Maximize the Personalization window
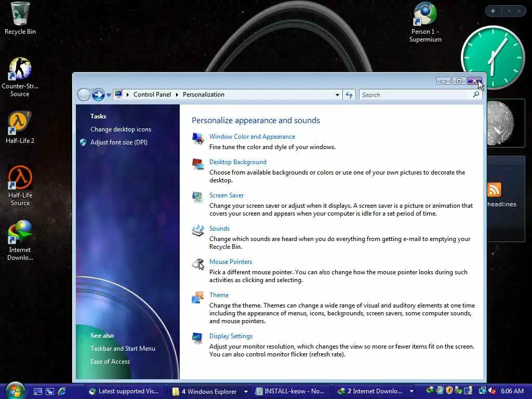The height and width of the screenshot is (399, 532). 459,81
